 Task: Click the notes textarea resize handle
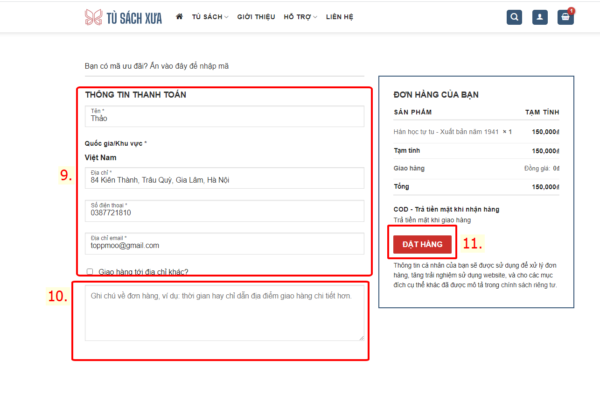(x=362, y=338)
